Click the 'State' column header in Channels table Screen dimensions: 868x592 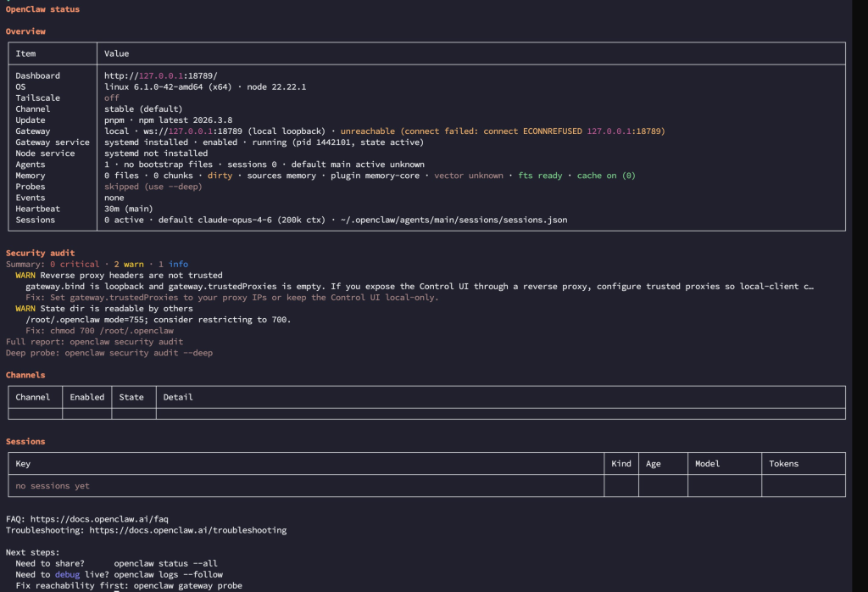pos(131,397)
